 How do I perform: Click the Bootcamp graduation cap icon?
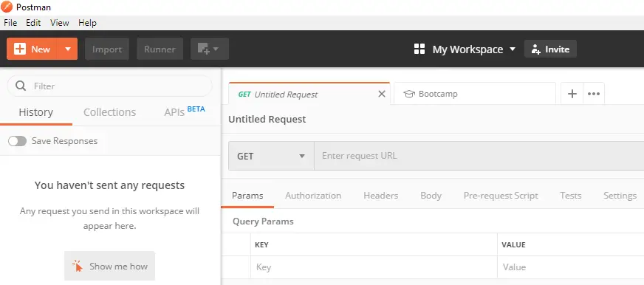(409, 94)
